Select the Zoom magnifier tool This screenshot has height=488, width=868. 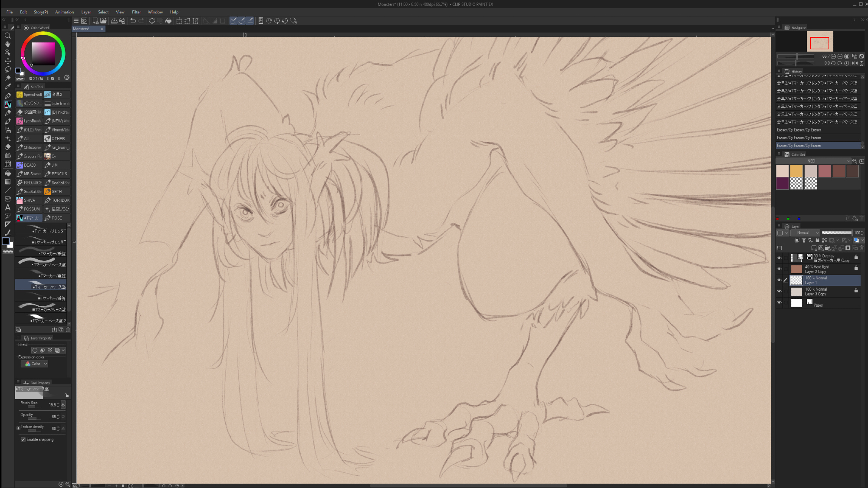[7, 36]
